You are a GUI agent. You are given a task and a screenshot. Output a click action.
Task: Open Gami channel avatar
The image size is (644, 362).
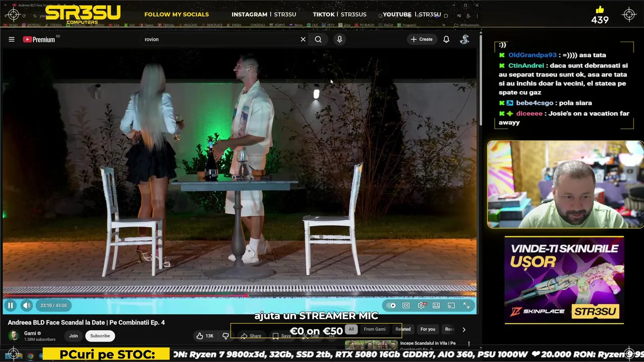click(x=14, y=335)
